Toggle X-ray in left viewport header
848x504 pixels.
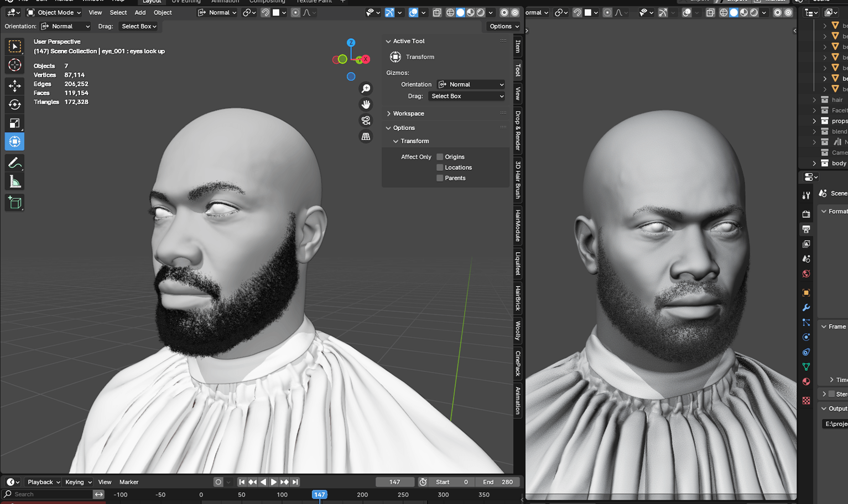coord(437,12)
